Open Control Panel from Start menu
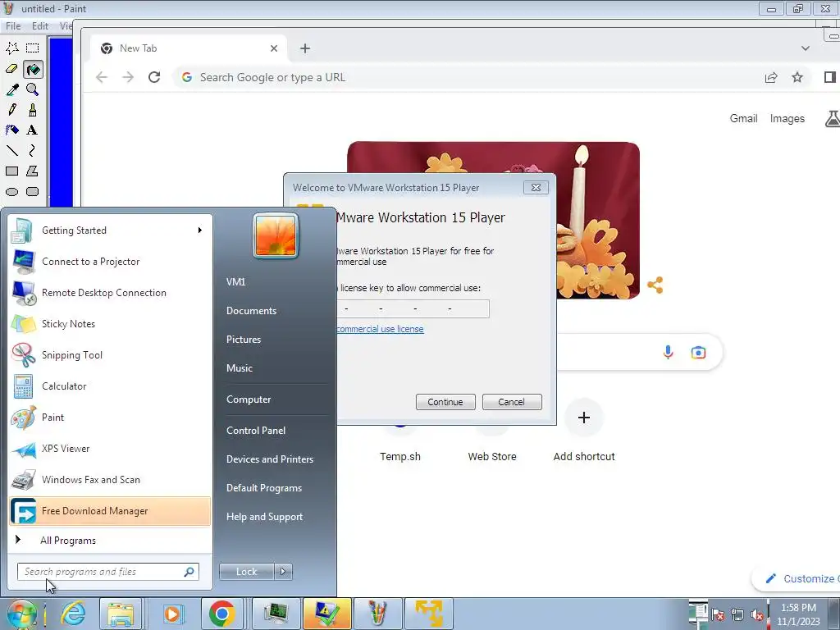This screenshot has height=630, width=840. (x=256, y=430)
